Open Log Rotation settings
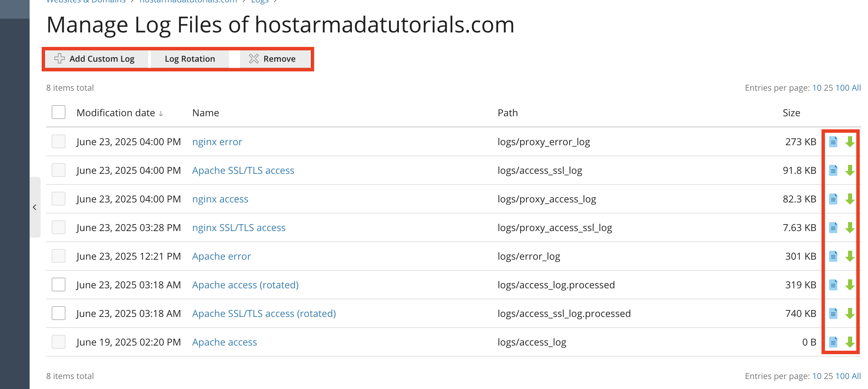 (x=190, y=59)
